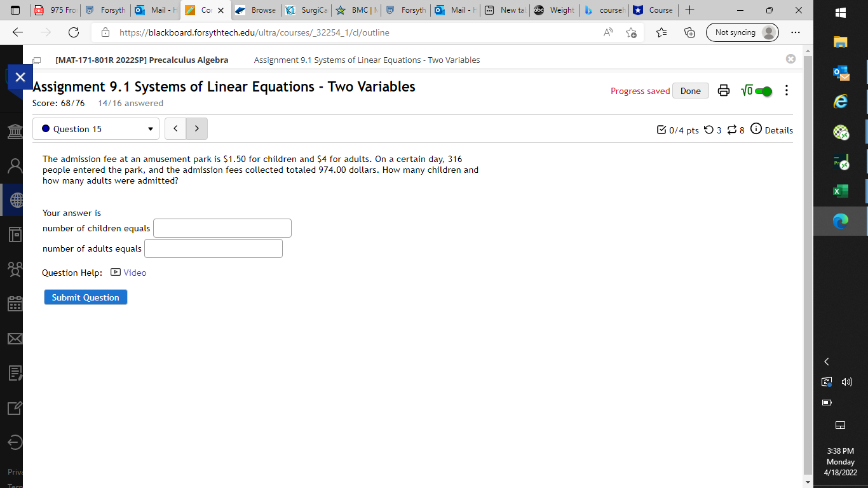
Task: Click the number of children input field
Action: pos(222,228)
